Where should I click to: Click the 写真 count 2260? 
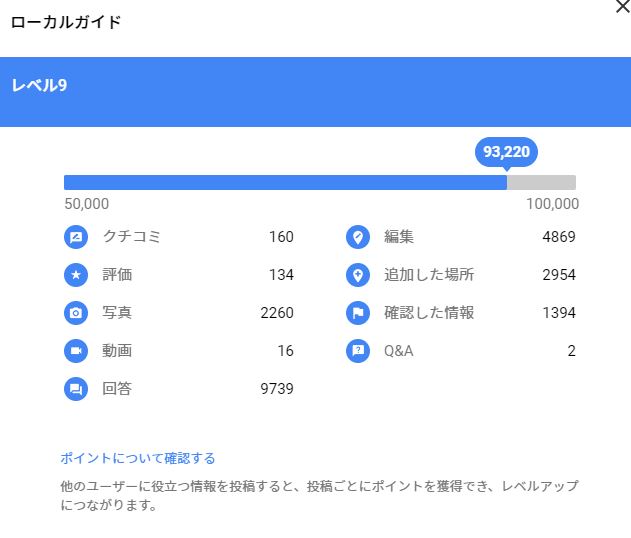[x=276, y=313]
